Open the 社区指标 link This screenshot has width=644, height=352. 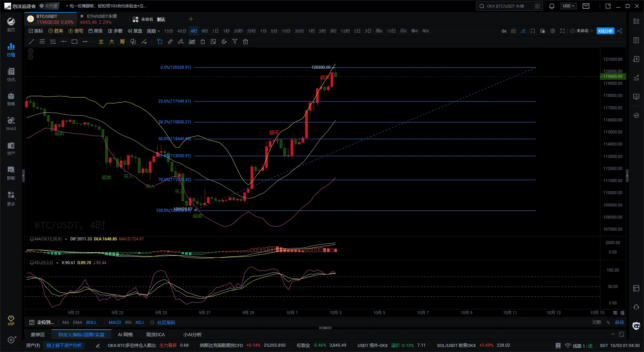(166, 322)
